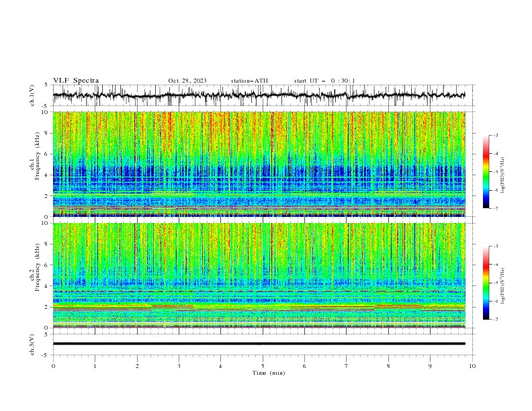This screenshot has height=411, width=532.
Task: Click time axis tick label "3"
Action: [179, 366]
